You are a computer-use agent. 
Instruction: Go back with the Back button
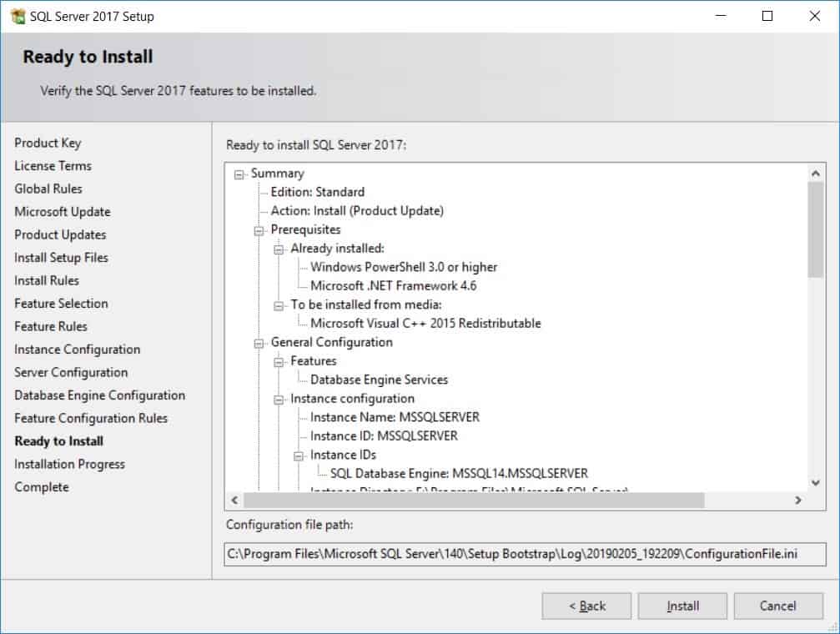(x=586, y=606)
